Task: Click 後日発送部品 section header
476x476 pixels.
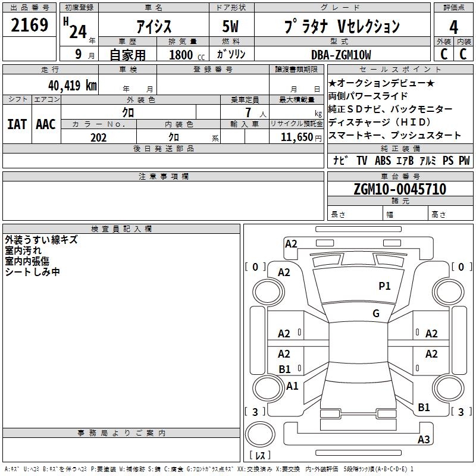Action: (163, 148)
